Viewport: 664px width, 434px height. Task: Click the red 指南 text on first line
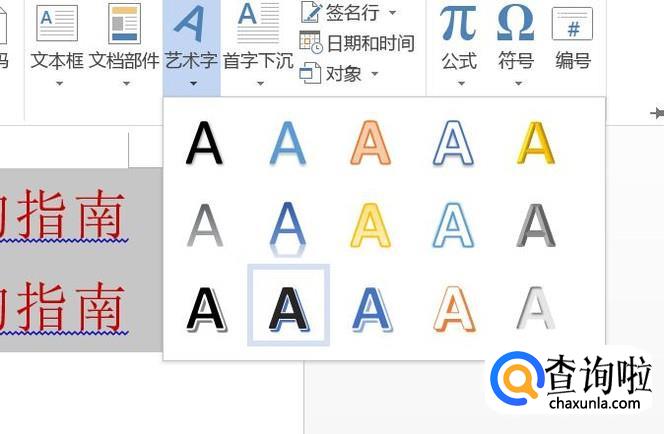coord(71,214)
